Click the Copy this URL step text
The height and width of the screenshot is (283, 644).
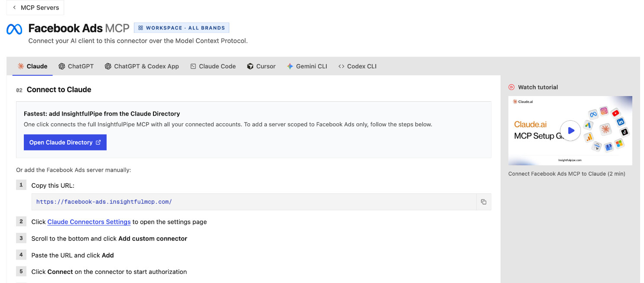(x=53, y=185)
